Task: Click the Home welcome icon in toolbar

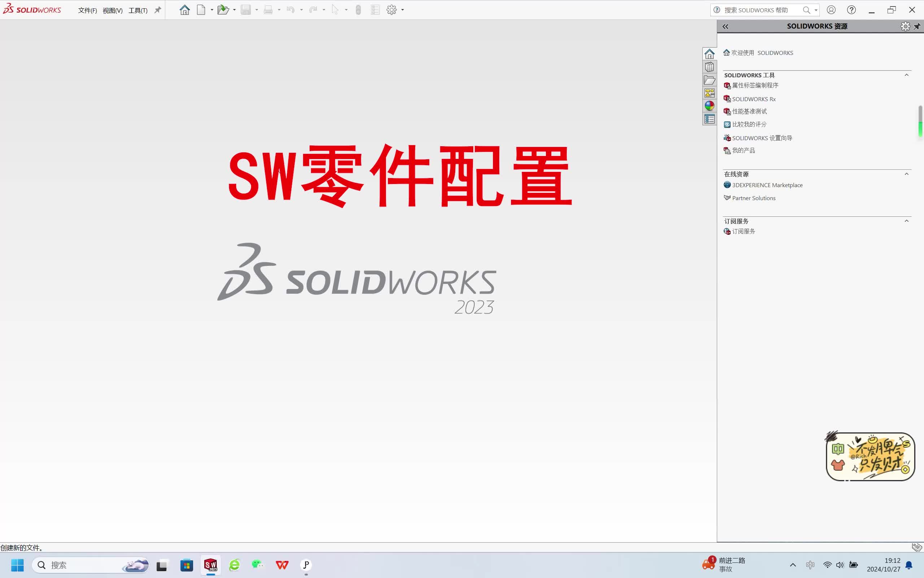Action: pyautogui.click(x=185, y=10)
